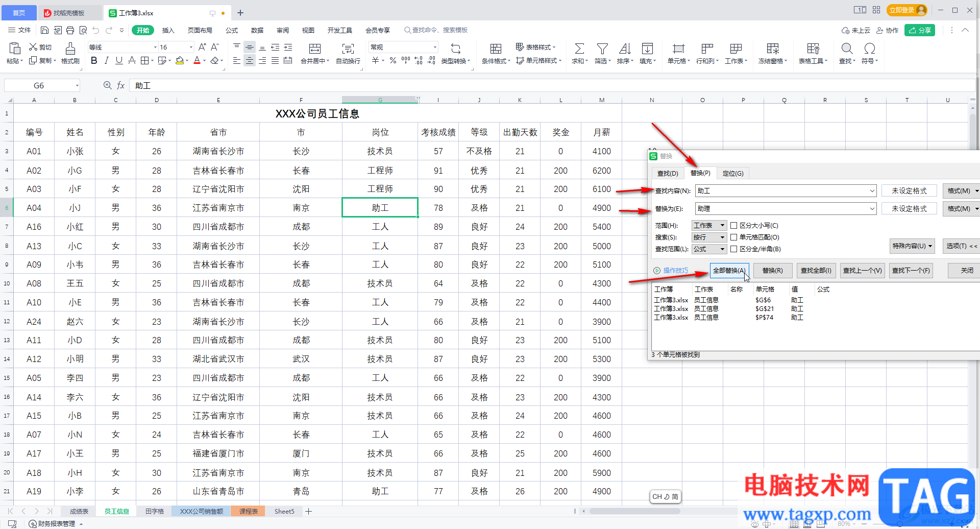Add a new sheet with plus button
Viewport: 980px width, 529px height.
[308, 511]
